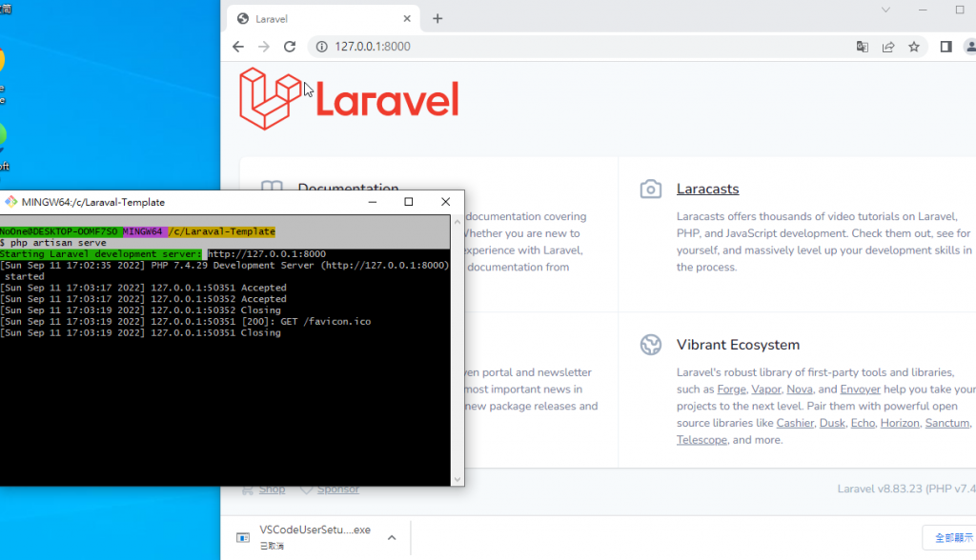Click the Sponsor link in footer
This screenshot has height=560, width=976.
pos(338,490)
